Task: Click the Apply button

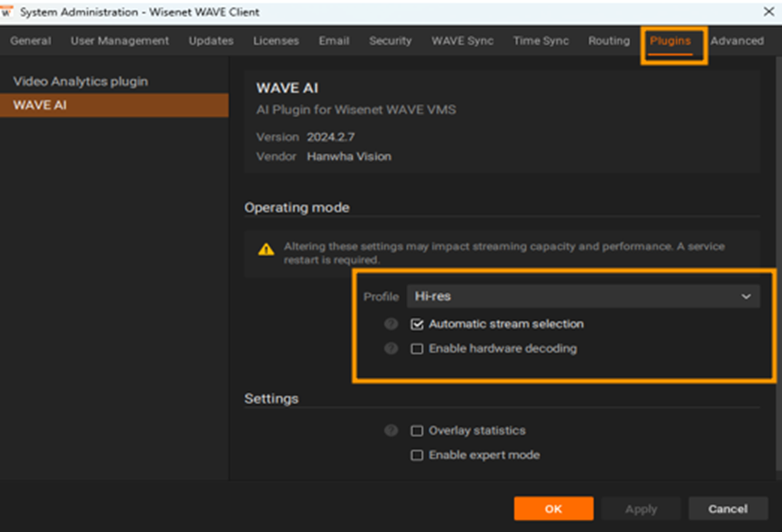Action: click(x=641, y=509)
